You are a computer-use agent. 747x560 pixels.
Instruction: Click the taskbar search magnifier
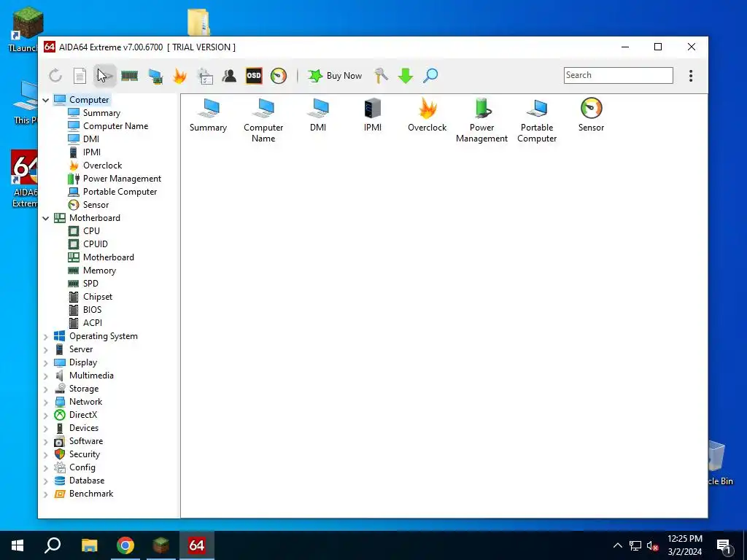point(53,545)
